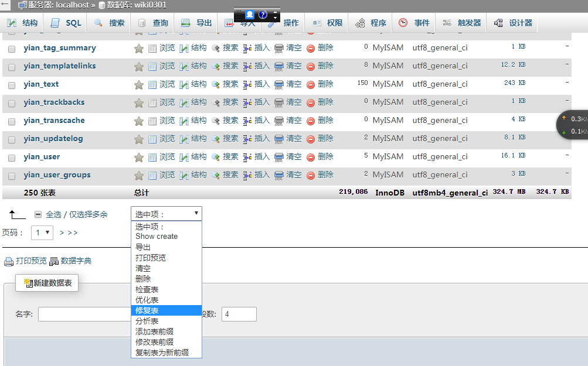
Task: Click the blue help question mark icon
Action: pyautogui.click(x=263, y=15)
